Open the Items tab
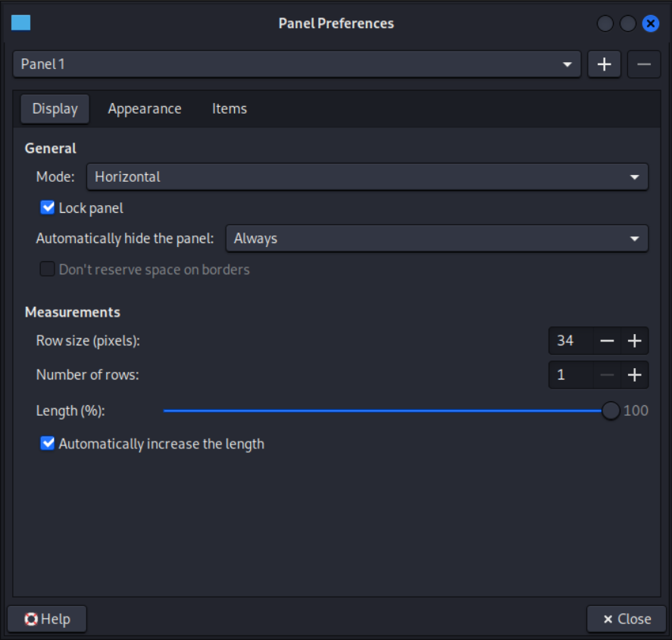 coord(229,109)
